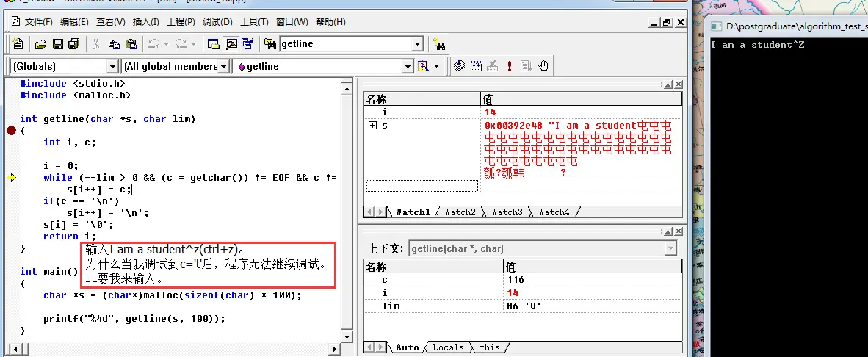The width and height of the screenshot is (868, 357).
Task: Click the Redo arrow icon
Action: (180, 44)
